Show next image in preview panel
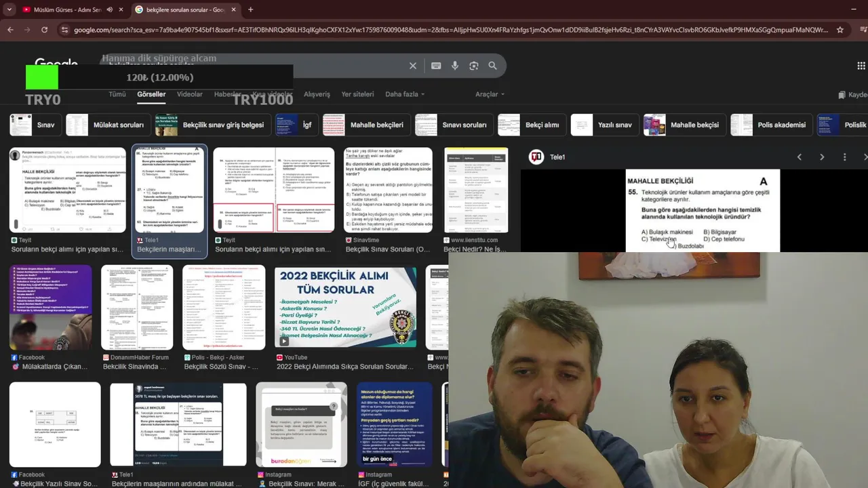Screen dimensions: 868x488 point(822,157)
